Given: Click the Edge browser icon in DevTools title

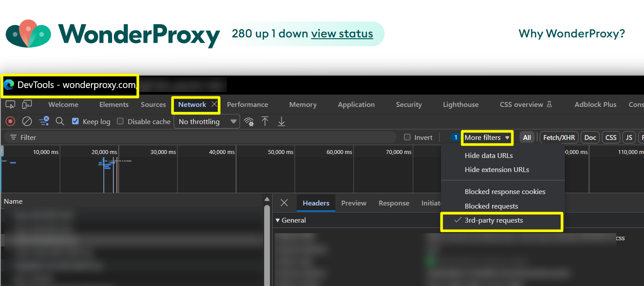Looking at the screenshot, I should coord(9,85).
